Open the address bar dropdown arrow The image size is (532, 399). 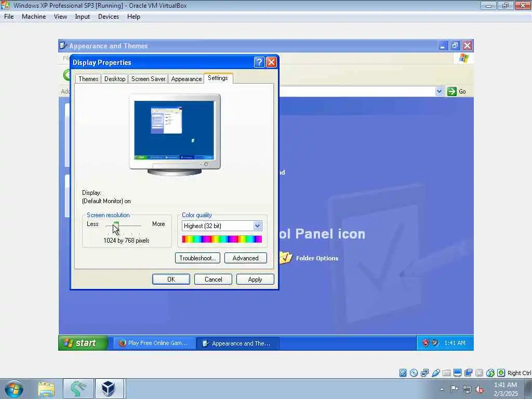pos(439,91)
